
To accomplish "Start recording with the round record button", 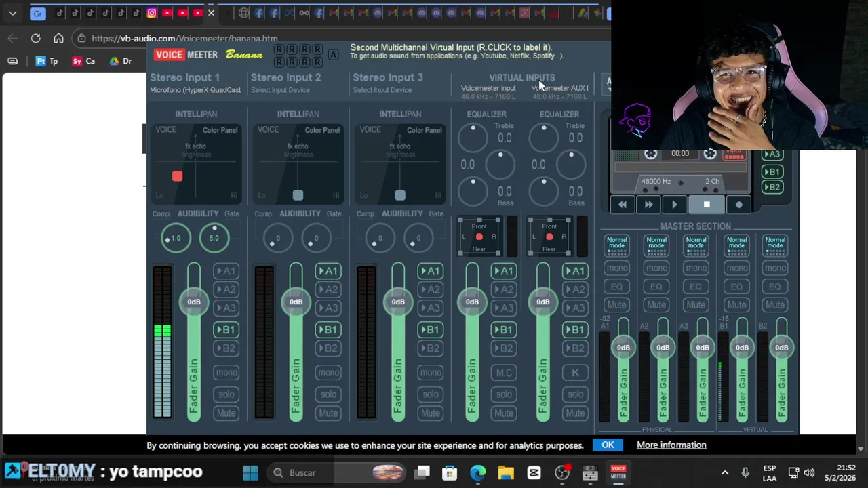I will coord(738,205).
